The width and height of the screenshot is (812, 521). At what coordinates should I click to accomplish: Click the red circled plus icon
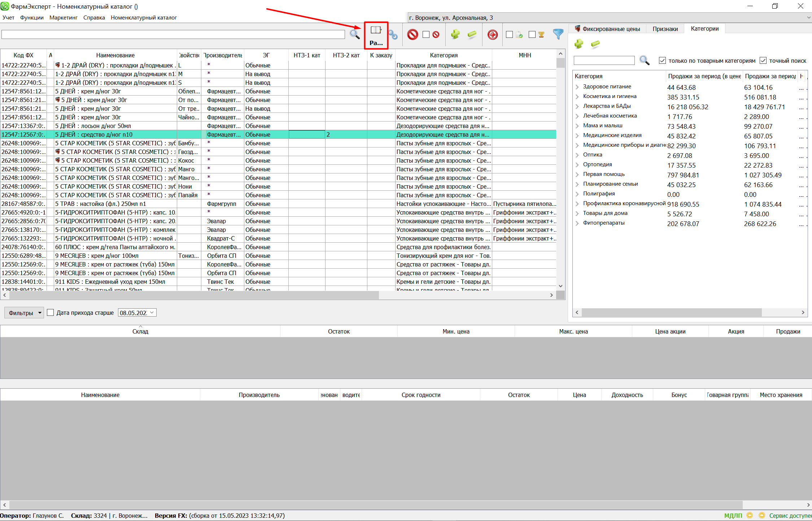(492, 35)
